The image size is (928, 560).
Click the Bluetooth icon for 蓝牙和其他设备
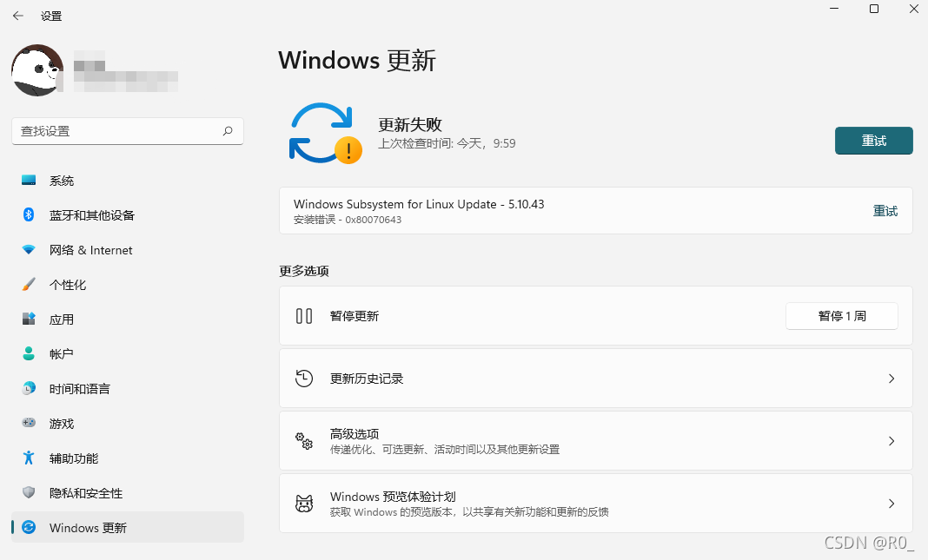tap(29, 214)
